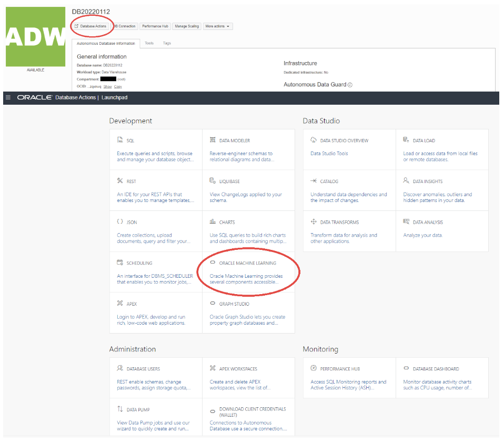
Task: Open 'Understand data dependencies' Catalog description
Action: (x=349, y=197)
